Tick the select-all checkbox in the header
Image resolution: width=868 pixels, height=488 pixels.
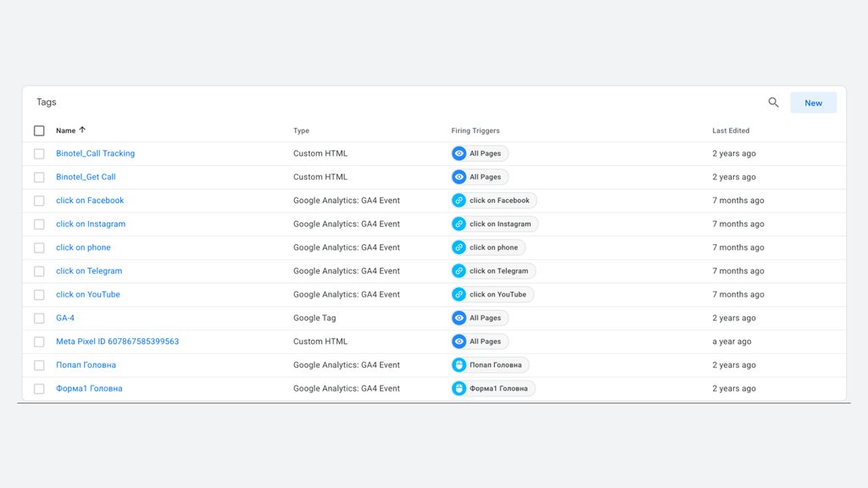[39, 130]
